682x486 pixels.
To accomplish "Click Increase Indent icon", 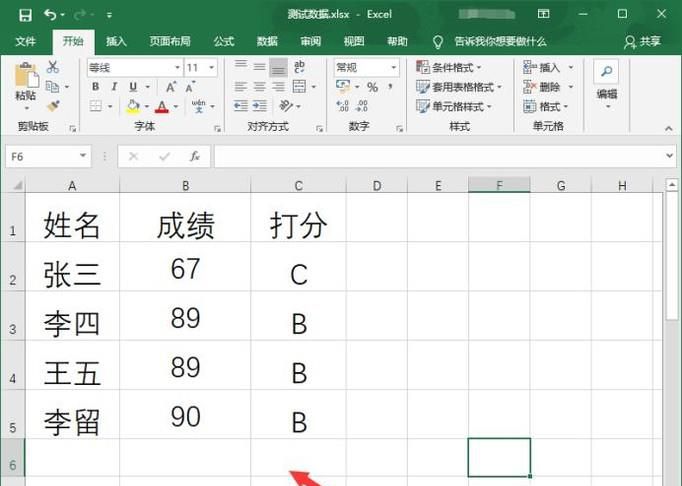I will pyautogui.click(x=260, y=106).
